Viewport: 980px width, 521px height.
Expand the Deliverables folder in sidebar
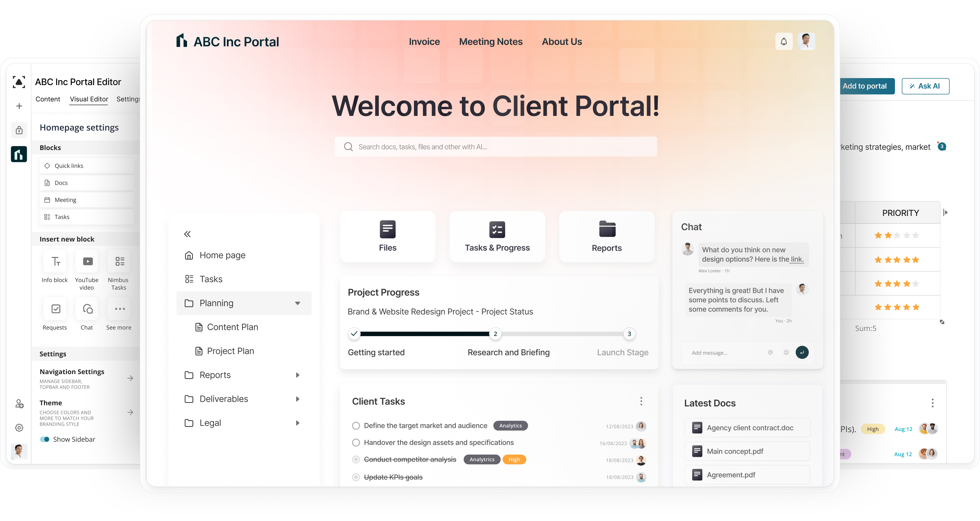tap(297, 399)
